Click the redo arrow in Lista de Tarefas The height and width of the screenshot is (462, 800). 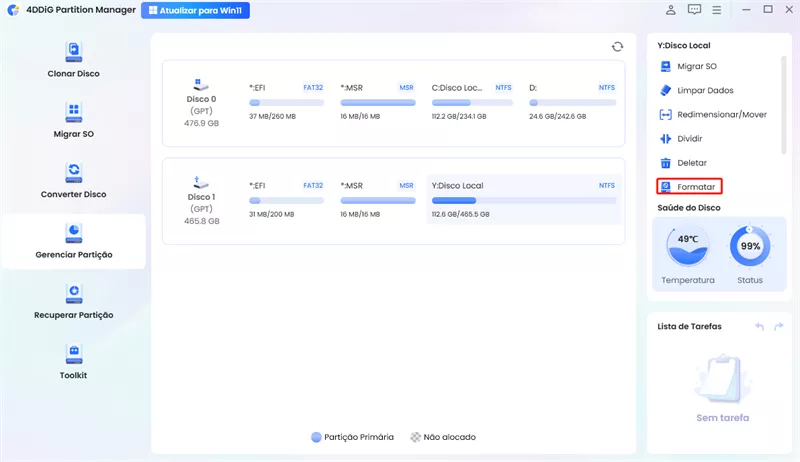click(x=778, y=326)
